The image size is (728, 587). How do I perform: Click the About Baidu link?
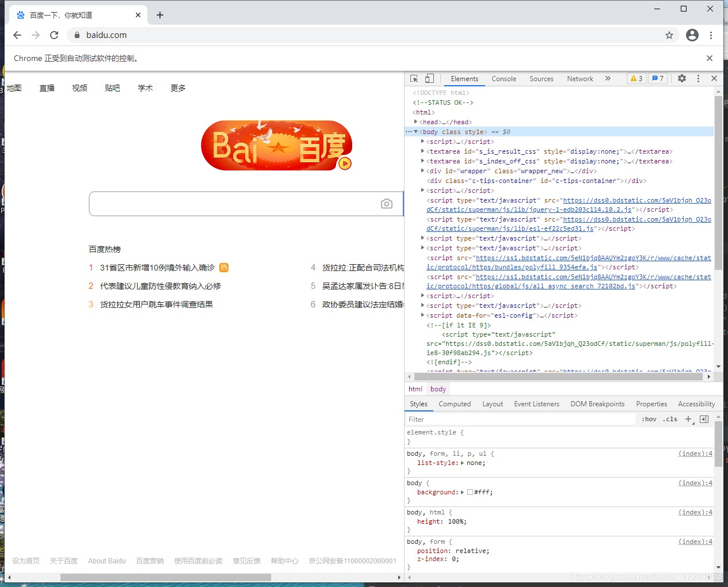pos(106,561)
